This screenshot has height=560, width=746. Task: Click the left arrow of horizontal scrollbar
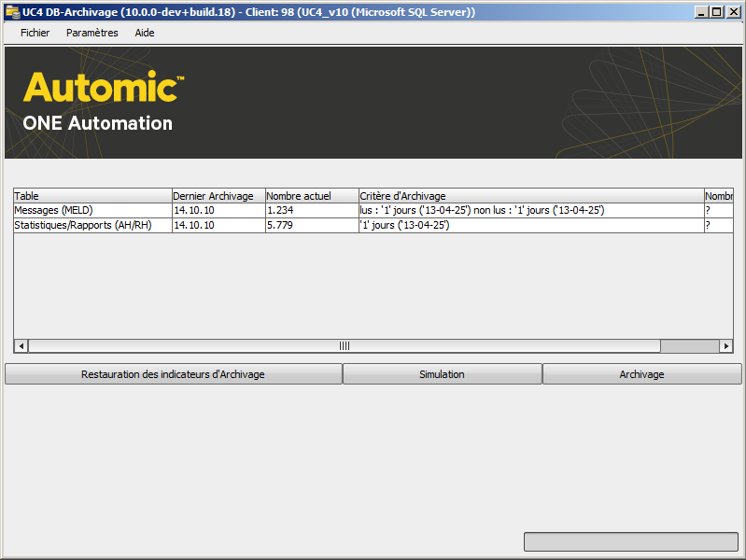[x=21, y=346]
